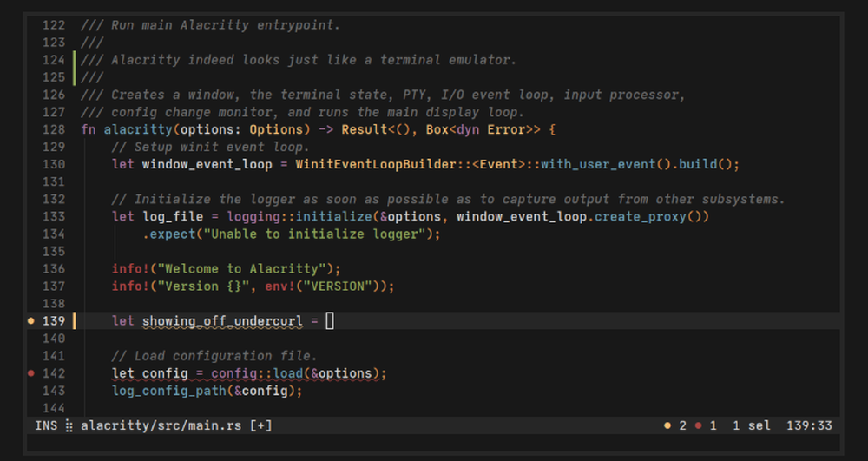Click the comment 'Load configuration file.'

214,356
